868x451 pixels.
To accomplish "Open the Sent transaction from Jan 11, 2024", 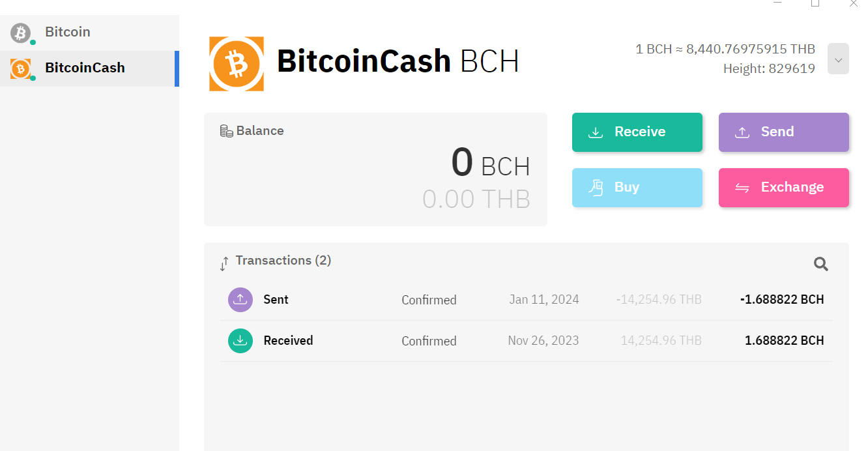I will pos(526,300).
